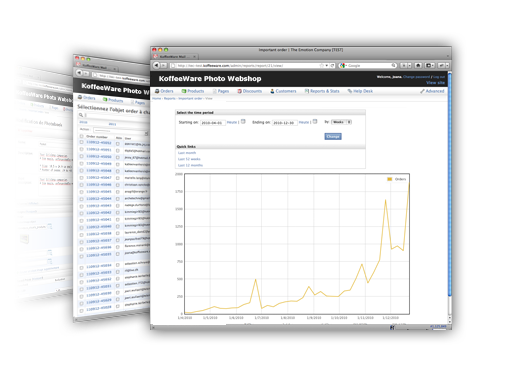Open the Action dropdown in middle window
510x385 pixels.
click(121, 131)
